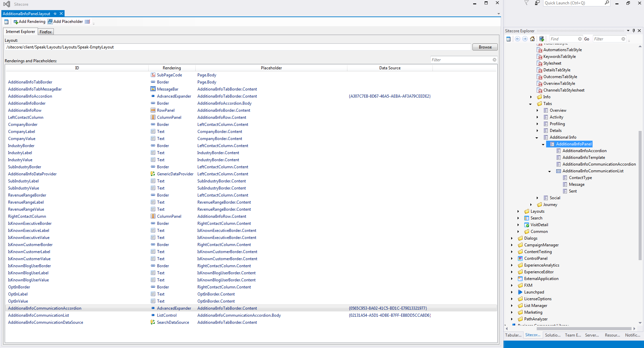Collapse the Additional Info tree node

pos(537,138)
